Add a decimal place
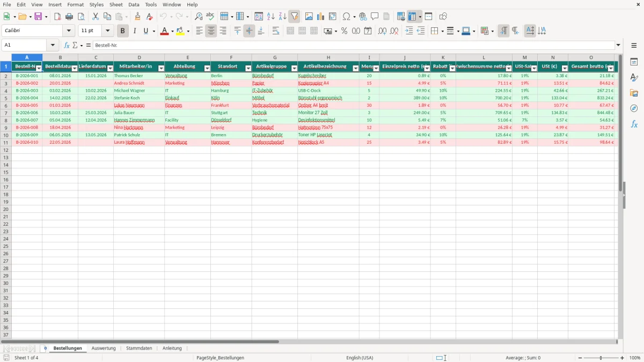Screen dimensions: 644x362 coord(382,31)
